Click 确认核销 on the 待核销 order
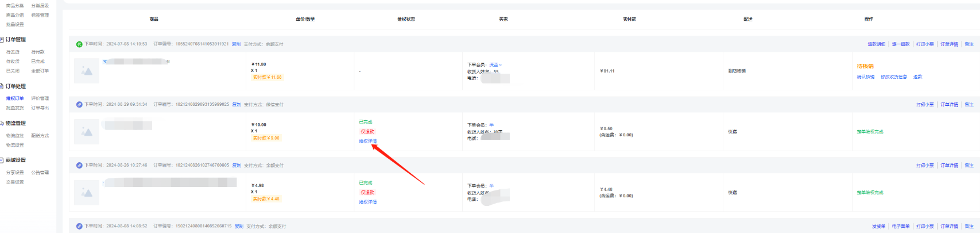Screen dimensions: 980x233 click(x=865, y=77)
